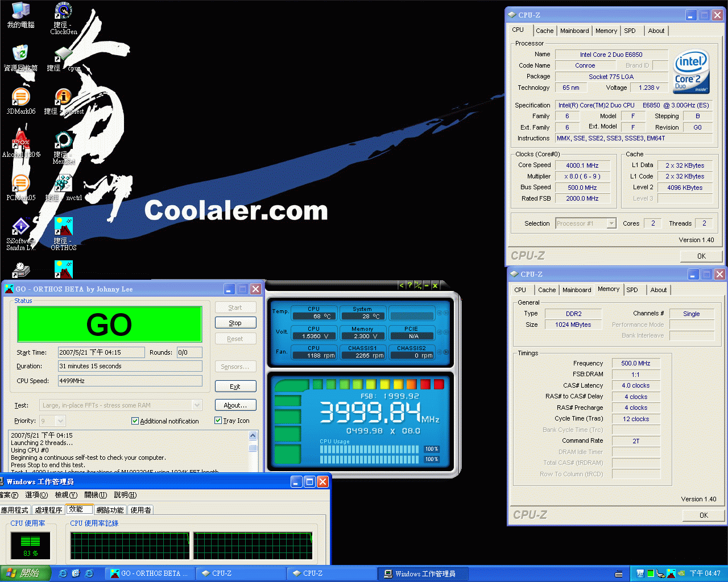Image resolution: width=728 pixels, height=582 pixels.
Task: Open the 選項(O) menu in Task Manager
Action: tap(36, 495)
